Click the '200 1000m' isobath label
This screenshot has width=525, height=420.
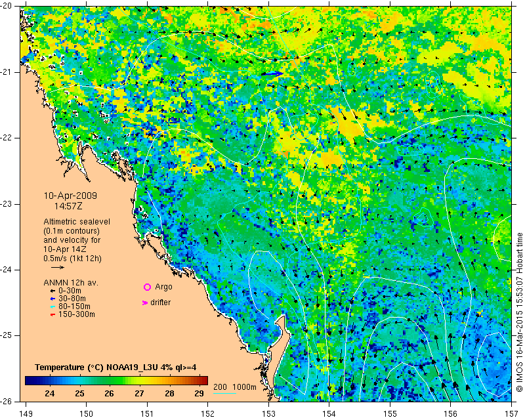click(x=235, y=387)
